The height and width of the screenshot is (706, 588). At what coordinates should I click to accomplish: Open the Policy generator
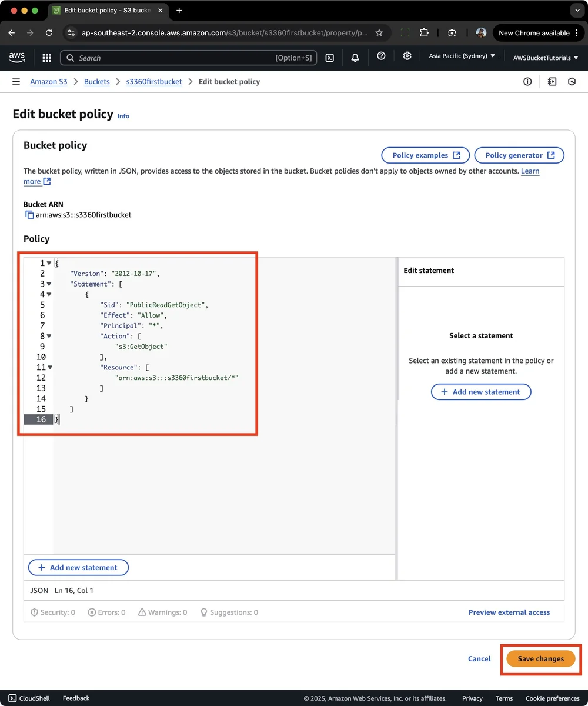click(519, 155)
